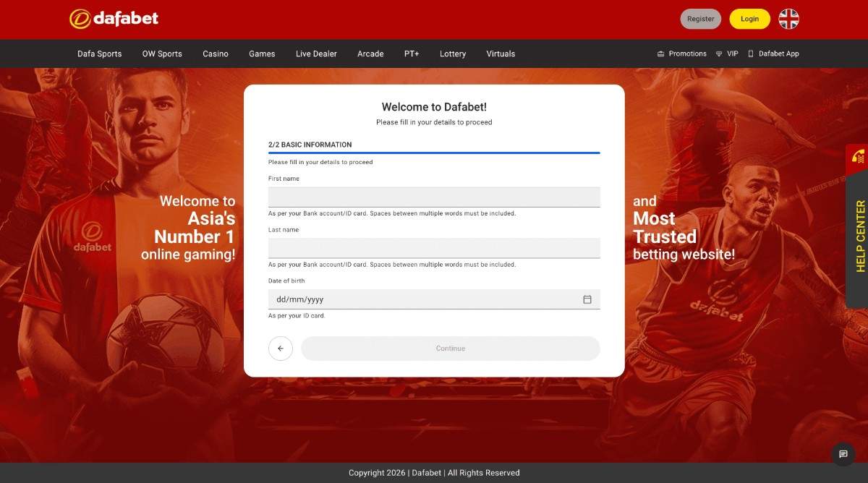Focus the First name input field

pos(434,197)
